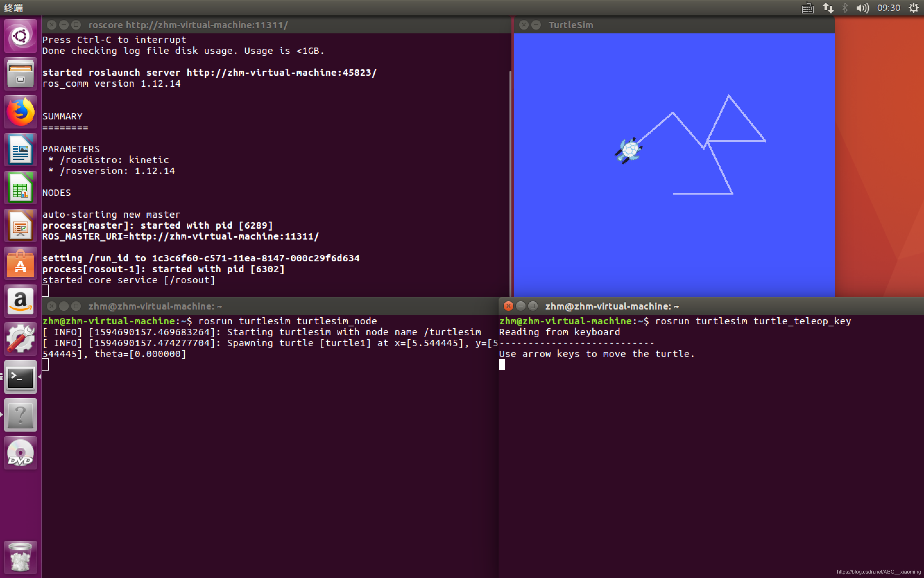Maximize the turtlesim_node terminal window

click(76, 306)
